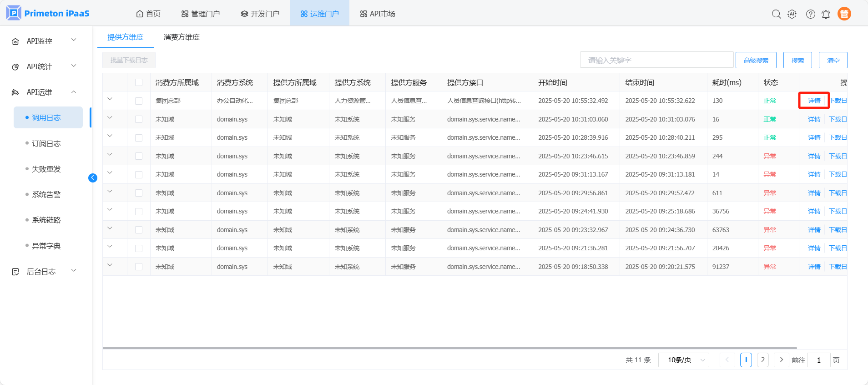Click the 清空 button
868x385 pixels.
pyautogui.click(x=833, y=60)
